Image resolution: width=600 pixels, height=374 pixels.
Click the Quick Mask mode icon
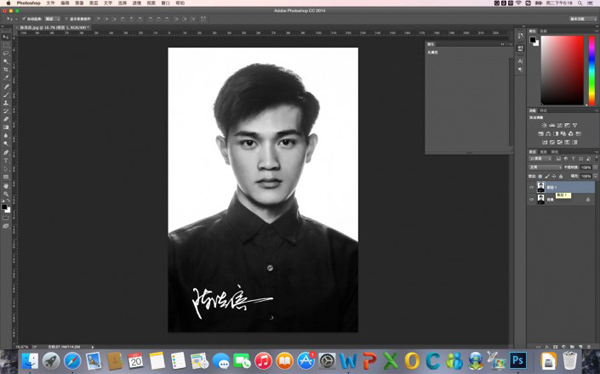coord(6,218)
